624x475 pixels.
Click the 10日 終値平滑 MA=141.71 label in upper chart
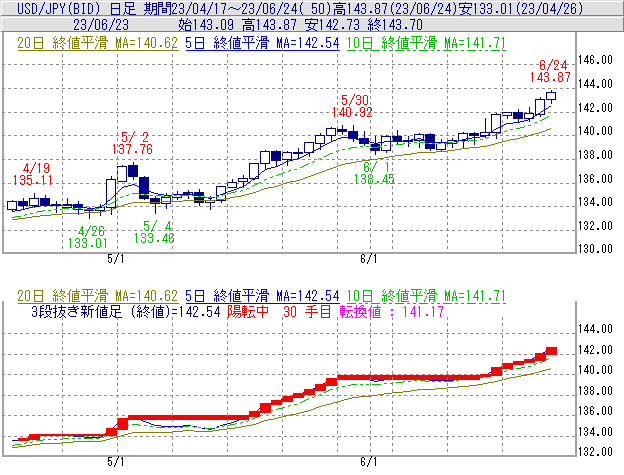point(426,43)
